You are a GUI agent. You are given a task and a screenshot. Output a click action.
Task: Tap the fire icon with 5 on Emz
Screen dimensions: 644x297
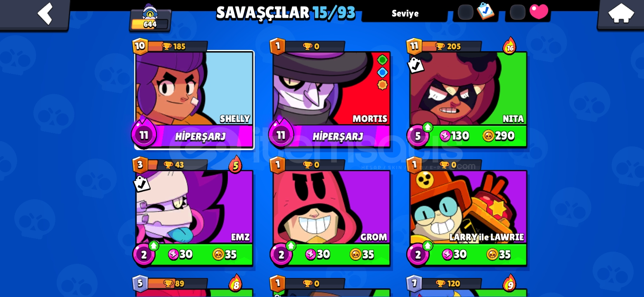pyautogui.click(x=235, y=165)
